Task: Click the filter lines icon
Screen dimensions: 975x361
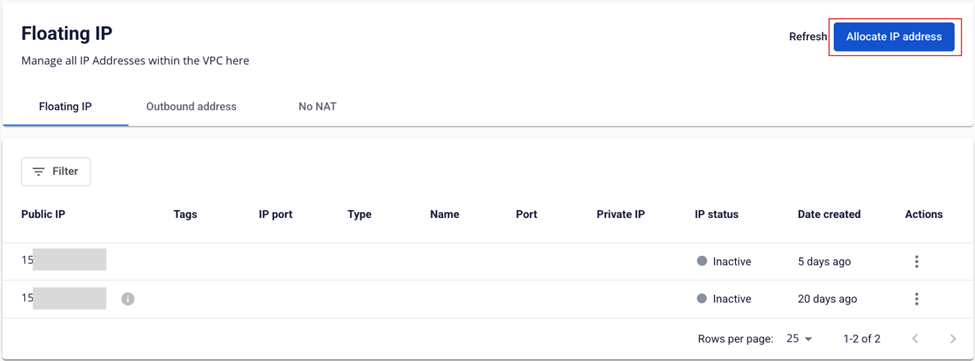Action: point(39,171)
